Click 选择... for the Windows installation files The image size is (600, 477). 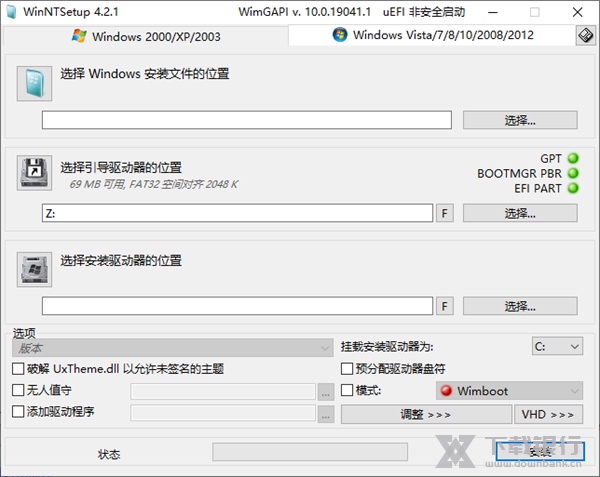(520, 120)
